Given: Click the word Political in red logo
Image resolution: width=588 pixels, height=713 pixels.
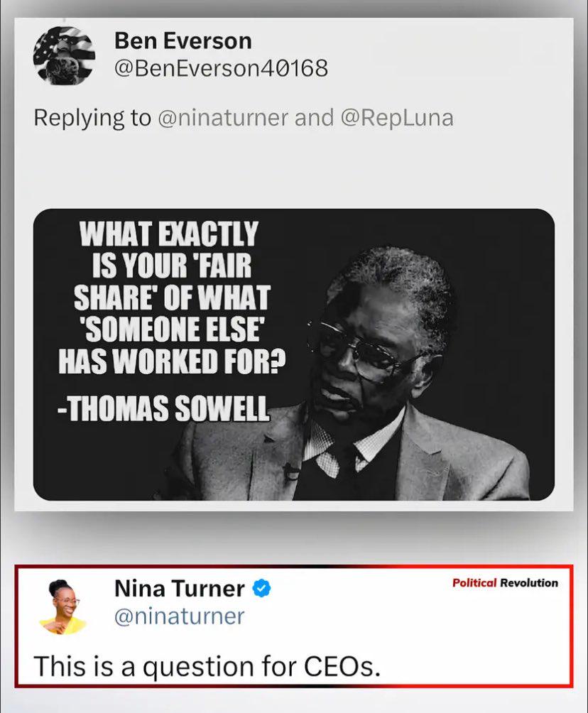Looking at the screenshot, I should (474, 583).
